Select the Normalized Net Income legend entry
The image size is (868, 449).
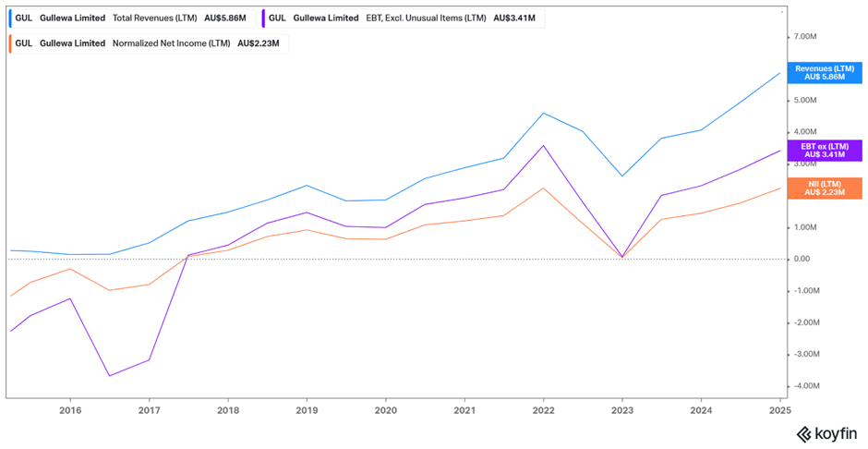(x=149, y=43)
